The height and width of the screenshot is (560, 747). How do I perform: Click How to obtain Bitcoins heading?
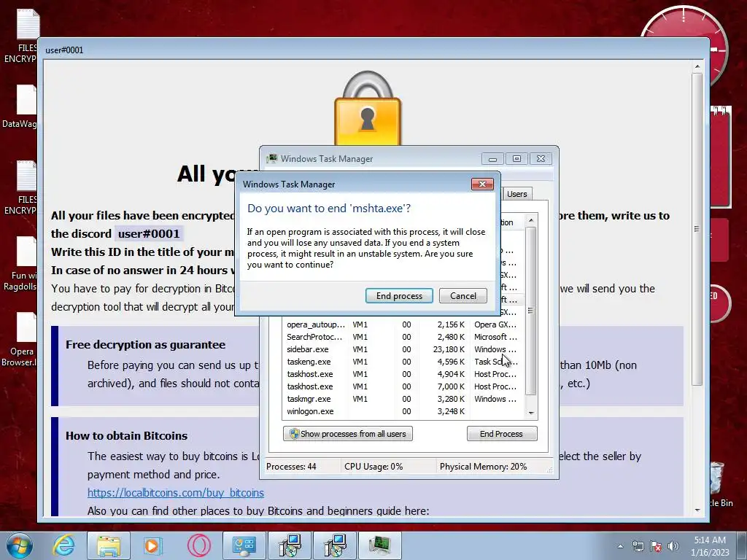(x=127, y=435)
